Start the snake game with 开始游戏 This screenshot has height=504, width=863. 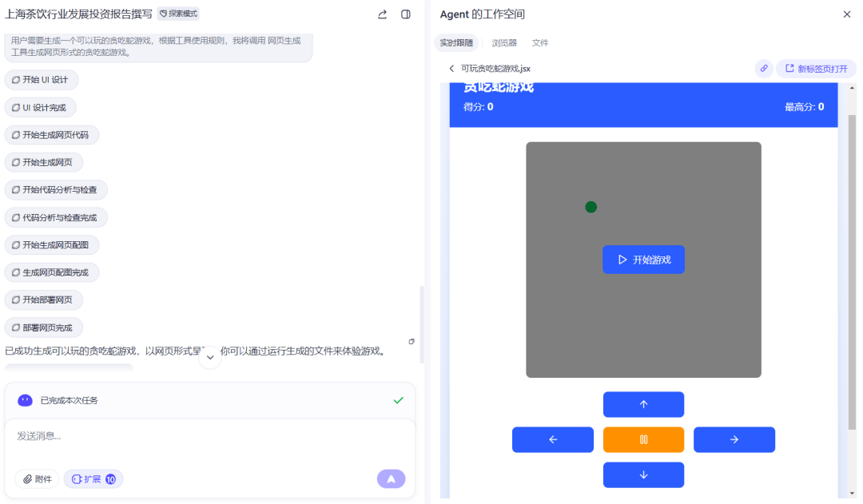[643, 260]
